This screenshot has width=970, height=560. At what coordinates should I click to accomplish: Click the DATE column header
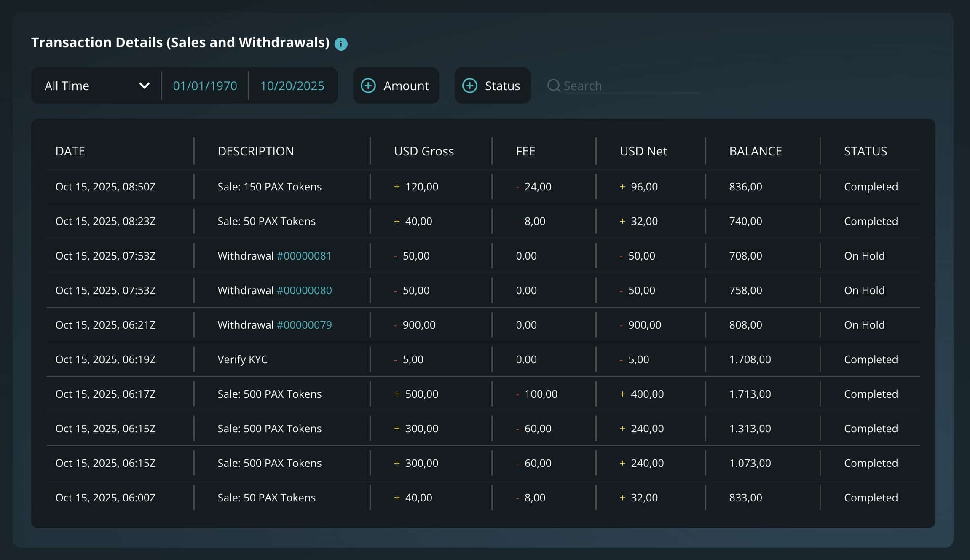(x=70, y=151)
